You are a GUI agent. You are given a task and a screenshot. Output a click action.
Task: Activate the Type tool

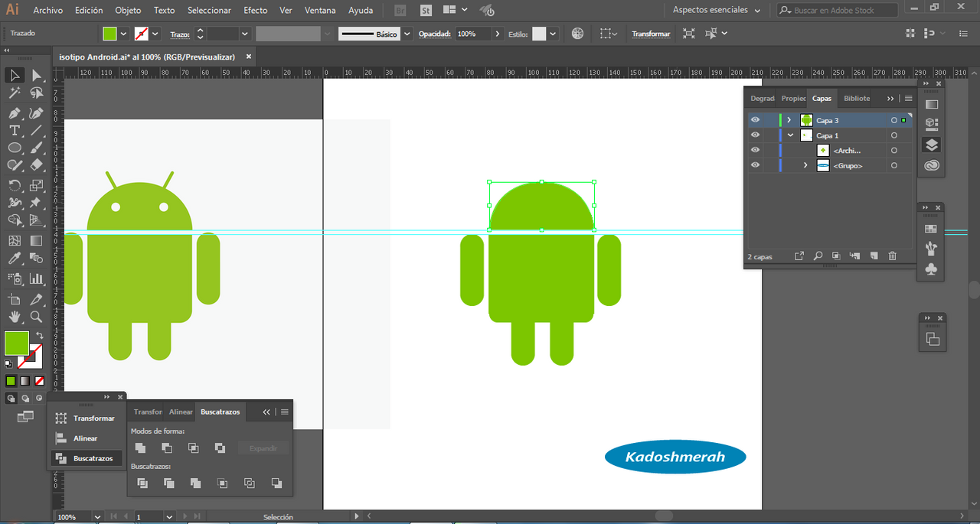(15, 131)
